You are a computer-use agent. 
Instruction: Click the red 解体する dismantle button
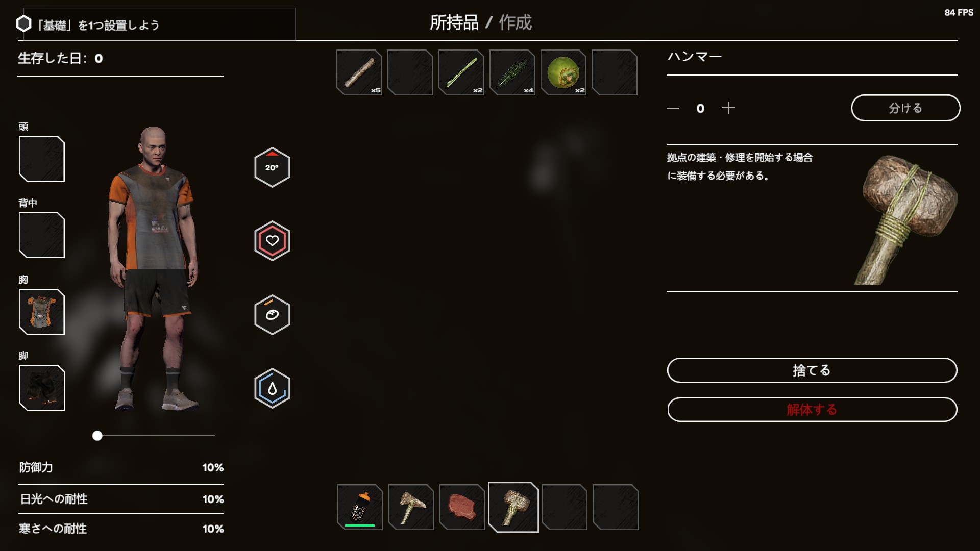click(812, 410)
